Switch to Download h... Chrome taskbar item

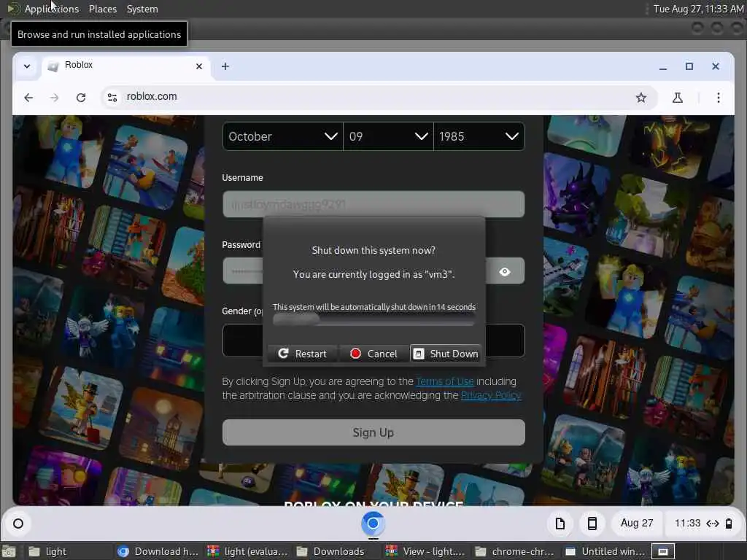click(158, 551)
